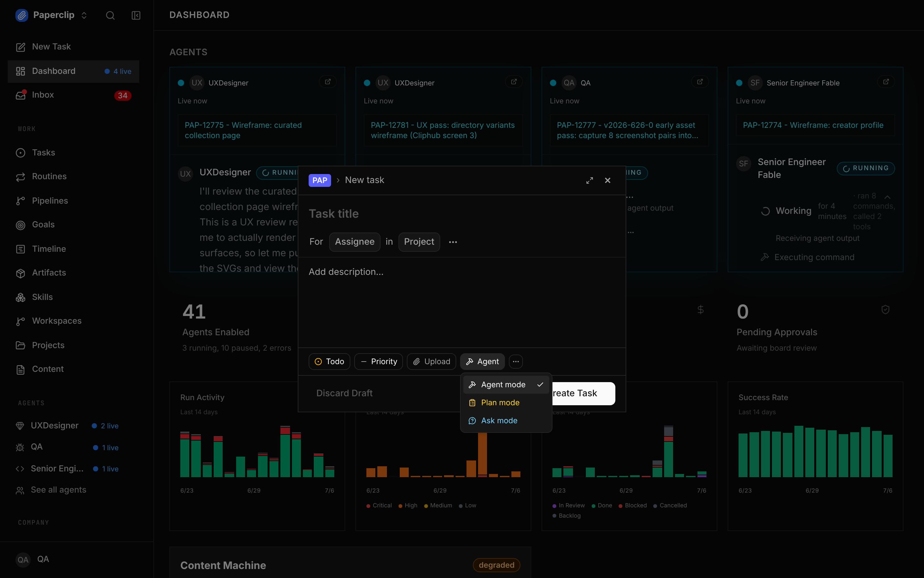Click the degraded badge on Content Machine
This screenshot has width=924, height=578.
[x=496, y=565]
